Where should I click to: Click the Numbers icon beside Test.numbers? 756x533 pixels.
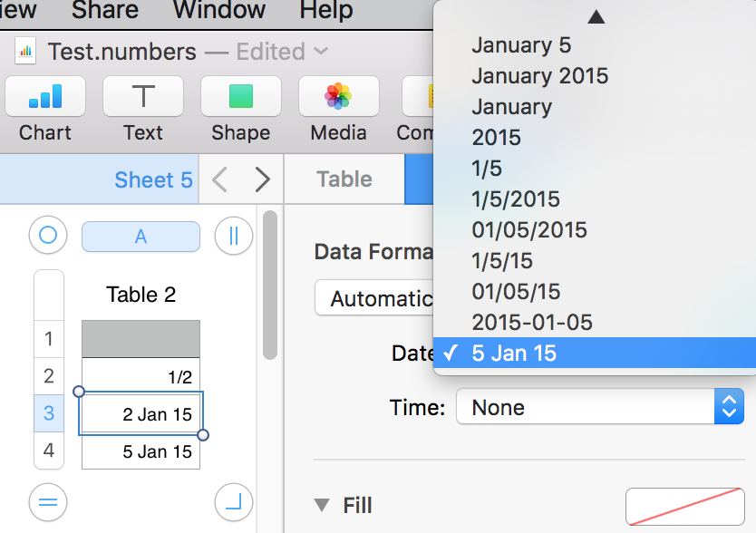(x=24, y=52)
